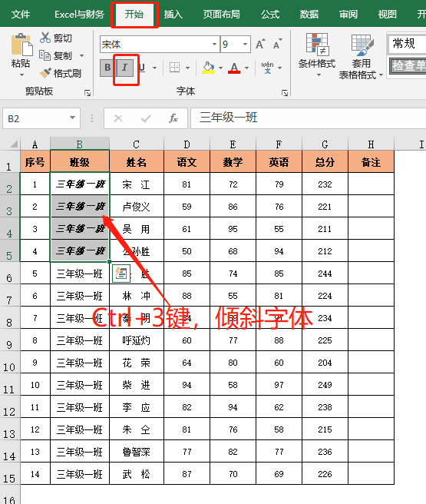Viewport: 426px width, 504px height.
Task: Switch to the Excel与财务 tab
Action: [79, 15]
